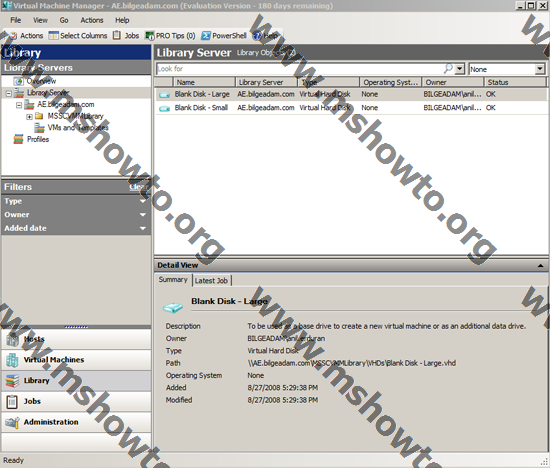Select the Hosts navigation pane icon
Screen dimensions: 550x468
click(x=12, y=340)
